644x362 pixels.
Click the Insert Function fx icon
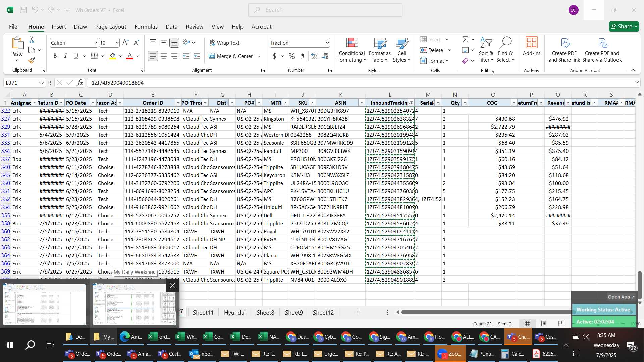click(80, 83)
